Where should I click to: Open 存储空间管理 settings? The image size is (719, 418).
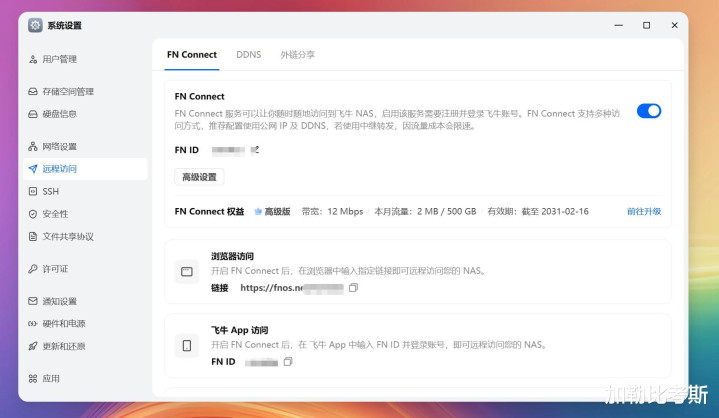[85, 92]
